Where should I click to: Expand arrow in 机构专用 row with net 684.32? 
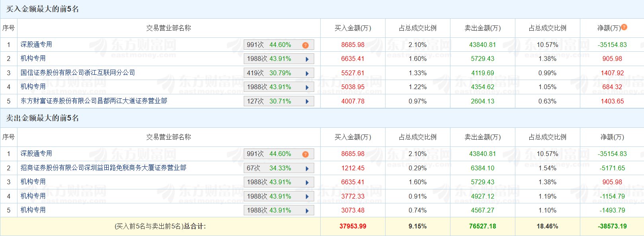(x=307, y=87)
